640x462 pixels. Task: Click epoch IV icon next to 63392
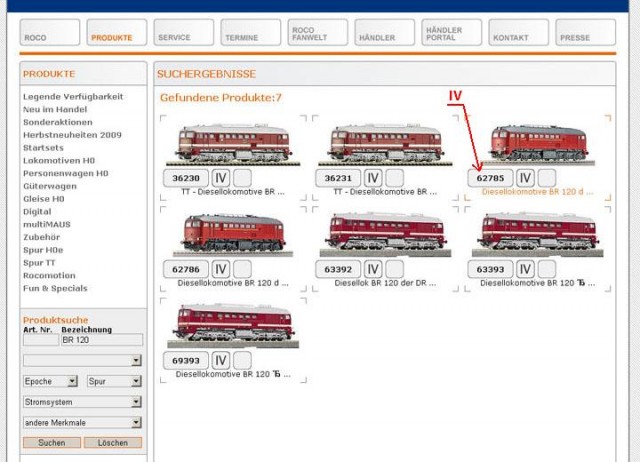(x=373, y=269)
